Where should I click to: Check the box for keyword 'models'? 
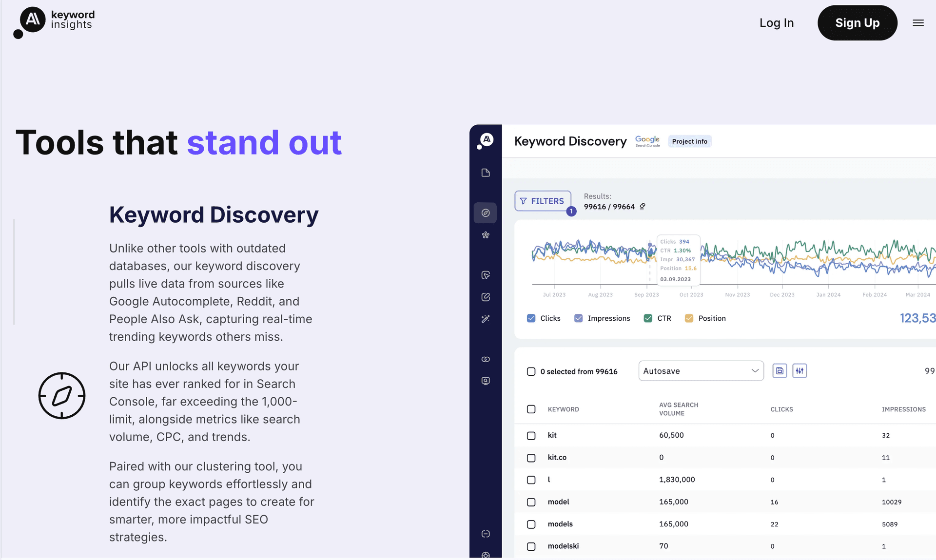531,524
